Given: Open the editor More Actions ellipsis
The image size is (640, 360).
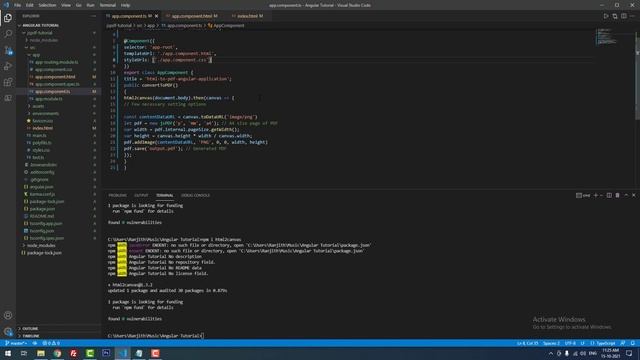Looking at the screenshot, I should pyautogui.click(x=632, y=16).
